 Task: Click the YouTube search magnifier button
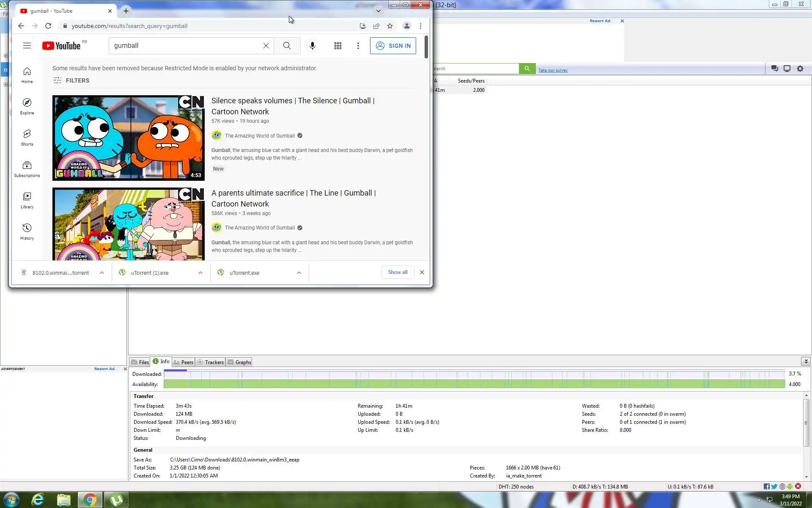point(287,46)
